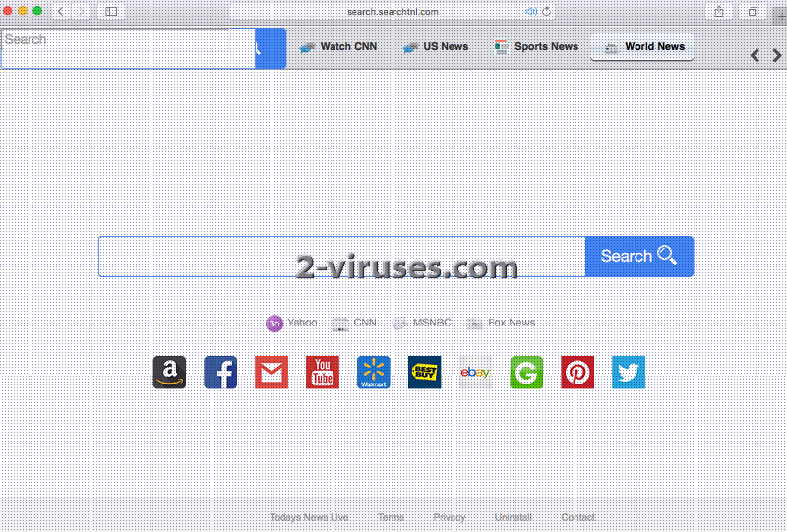Open the Twitter bird shortcut icon
Image resolution: width=787 pixels, height=532 pixels.
click(629, 373)
